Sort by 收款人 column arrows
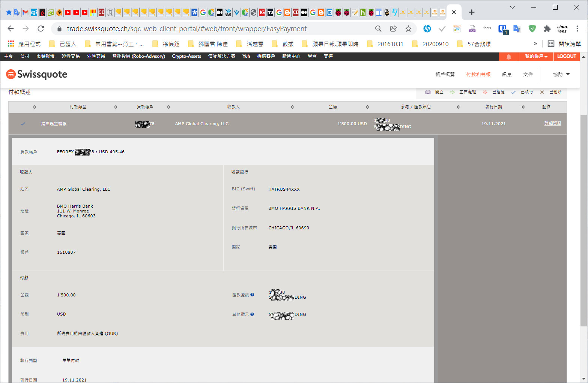This screenshot has width=588, height=383. [x=292, y=107]
